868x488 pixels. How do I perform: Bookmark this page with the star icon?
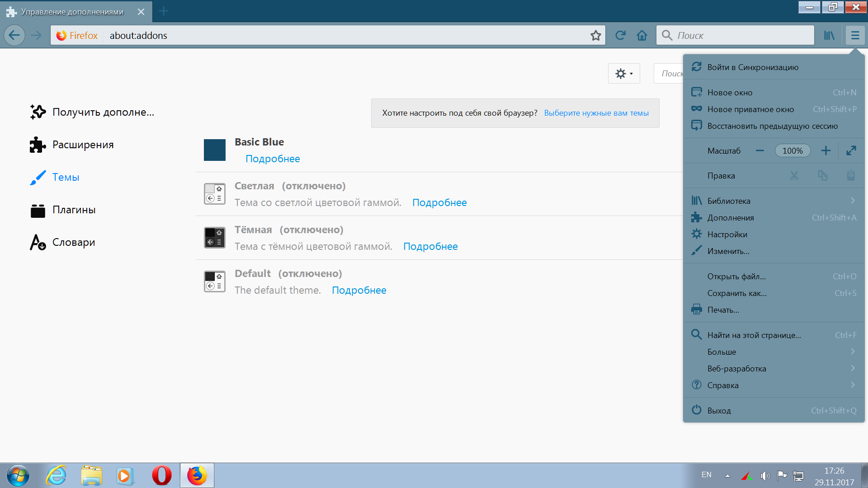[595, 35]
